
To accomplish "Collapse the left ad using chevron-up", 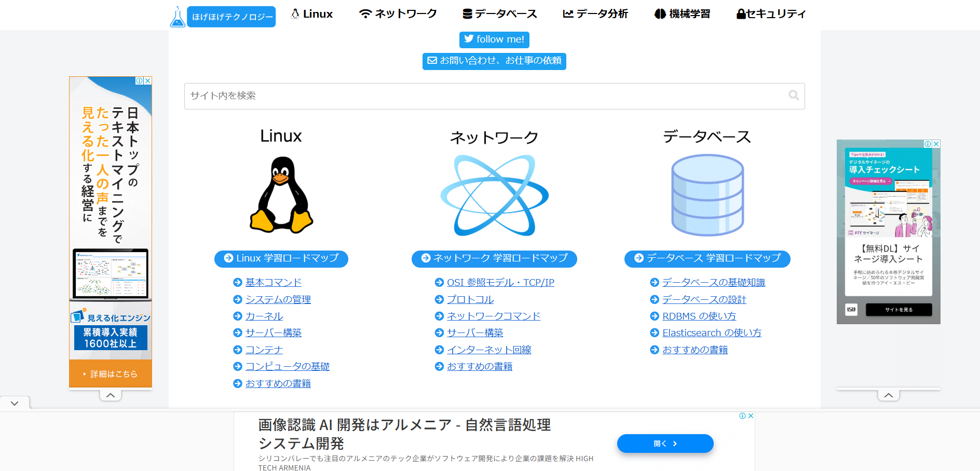I will tap(111, 395).
